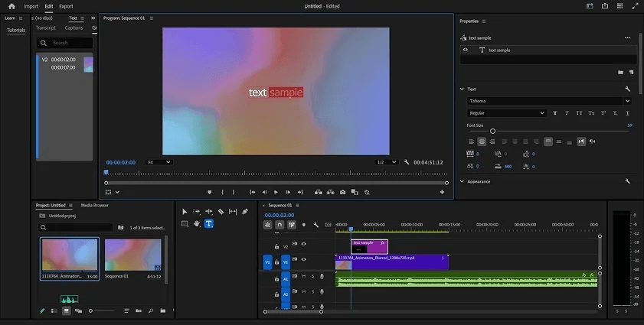This screenshot has width=644, height=325.
Task: Open the Media Browser tab
Action: coord(95,205)
